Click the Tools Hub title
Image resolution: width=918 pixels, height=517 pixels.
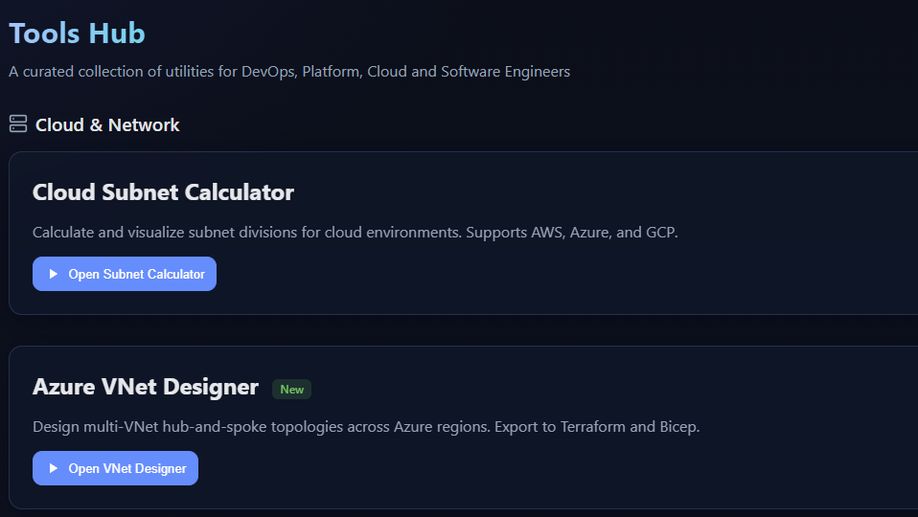(x=77, y=33)
